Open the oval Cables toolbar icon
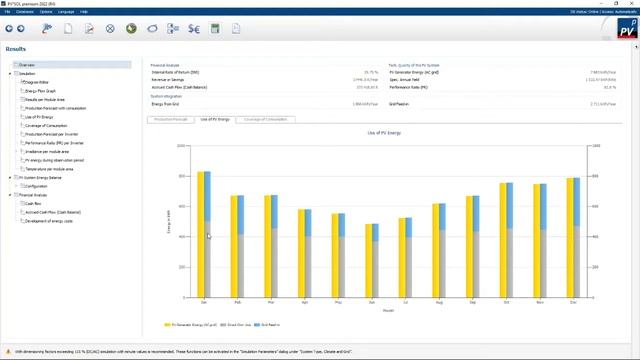 [x=152, y=29]
